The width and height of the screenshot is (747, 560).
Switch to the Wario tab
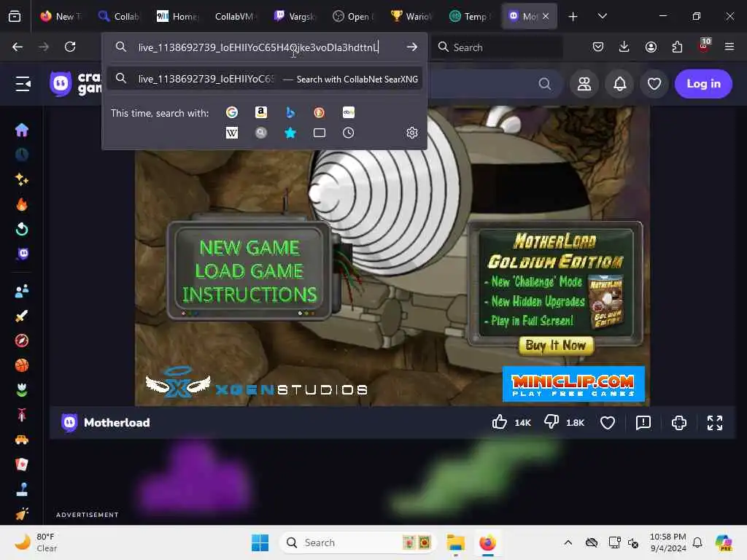(411, 16)
